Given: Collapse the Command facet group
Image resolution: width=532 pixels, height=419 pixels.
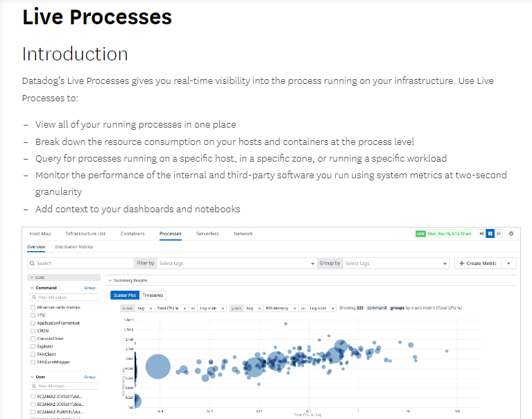Looking at the screenshot, I should click(32, 288).
